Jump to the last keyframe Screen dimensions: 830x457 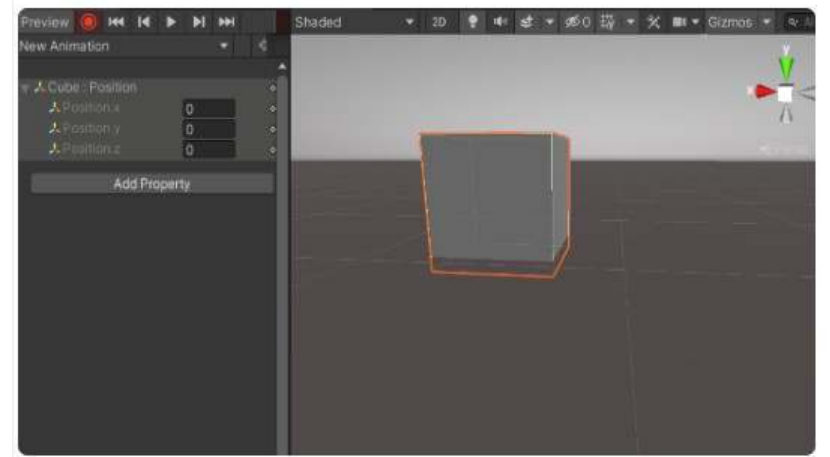click(x=227, y=21)
